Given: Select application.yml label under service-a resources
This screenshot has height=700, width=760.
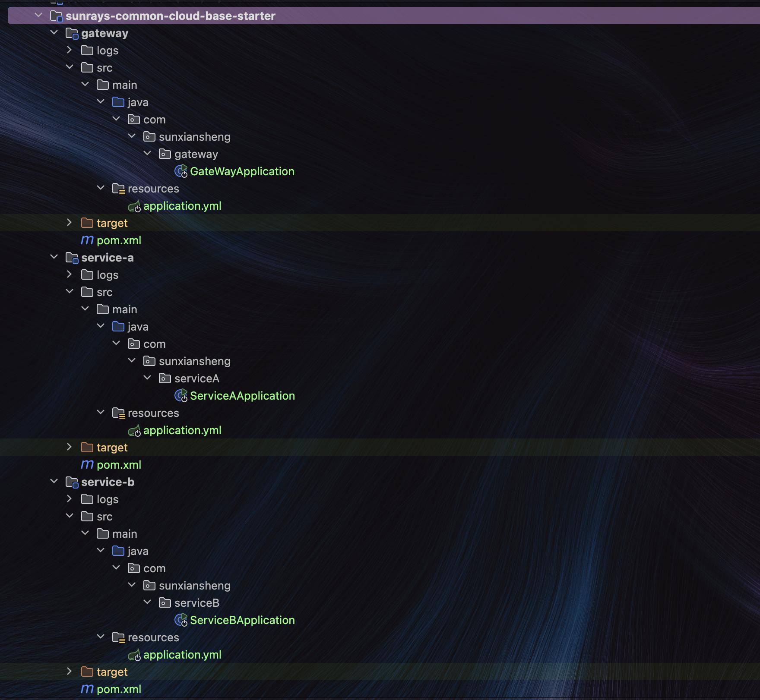Looking at the screenshot, I should coord(182,430).
